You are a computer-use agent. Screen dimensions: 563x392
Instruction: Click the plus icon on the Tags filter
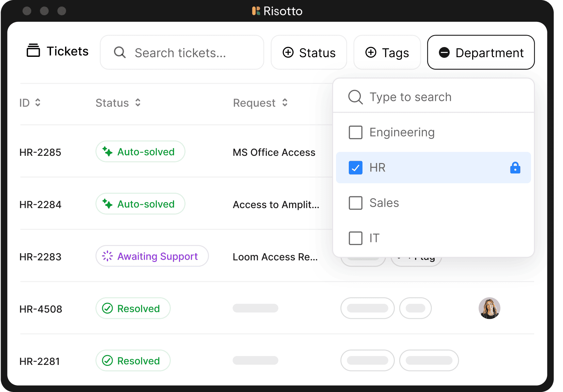tap(371, 52)
